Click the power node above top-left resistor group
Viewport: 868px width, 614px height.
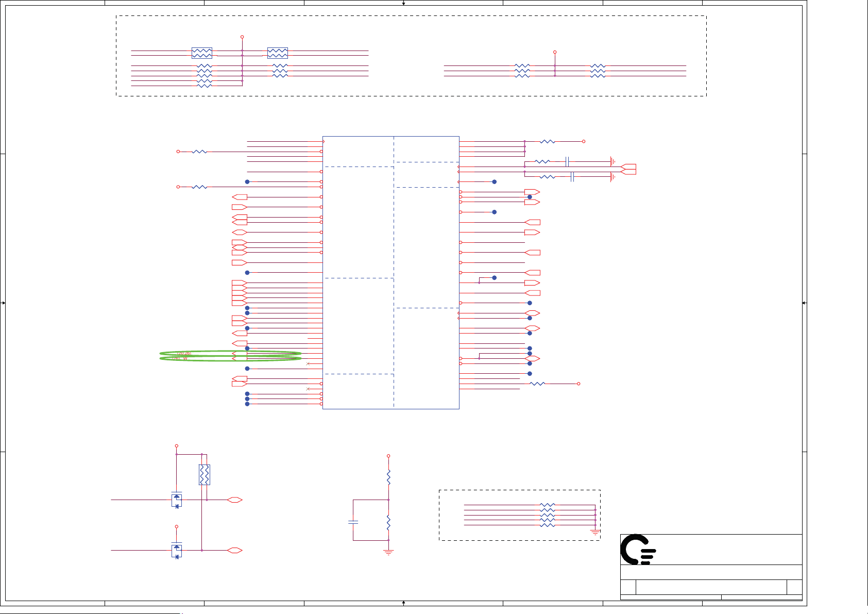[242, 37]
